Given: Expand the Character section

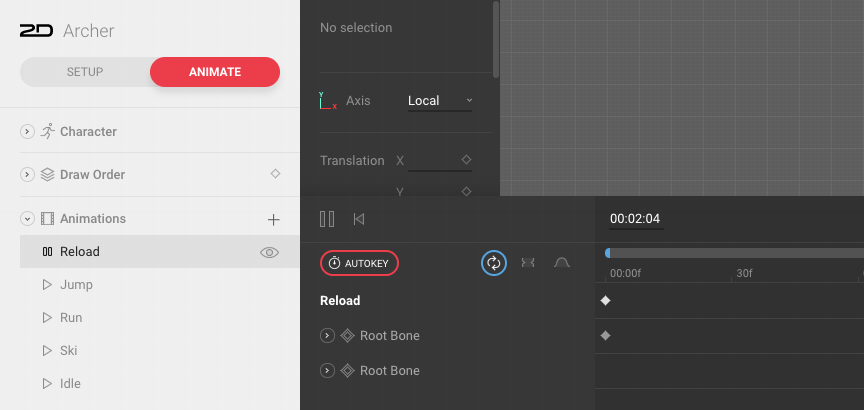Looking at the screenshot, I should (27, 132).
